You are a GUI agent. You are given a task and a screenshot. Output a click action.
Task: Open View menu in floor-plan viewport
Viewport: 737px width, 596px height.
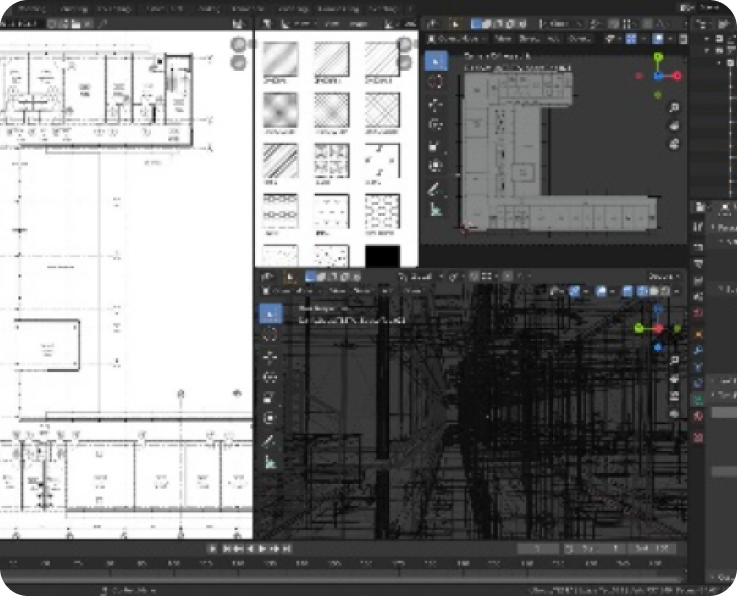click(x=503, y=39)
